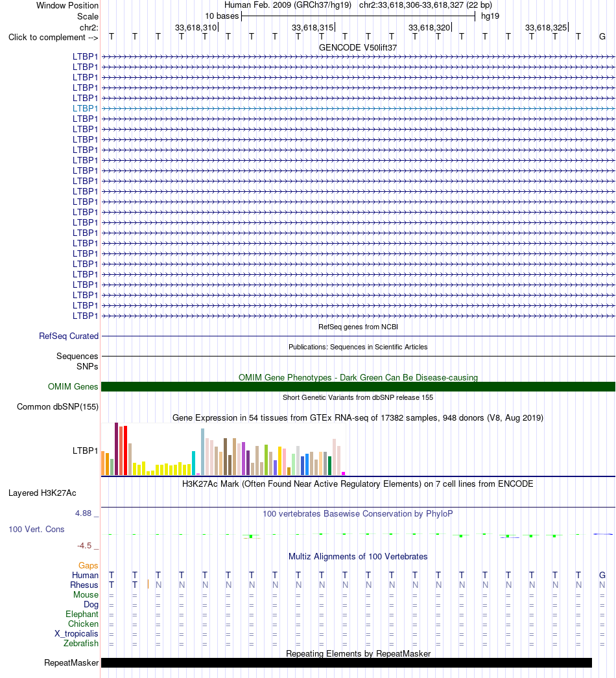Viewport: 616px width, 678px height.
Task: Click the 'Mouse' alignment row label
Action: pyautogui.click(x=86, y=594)
